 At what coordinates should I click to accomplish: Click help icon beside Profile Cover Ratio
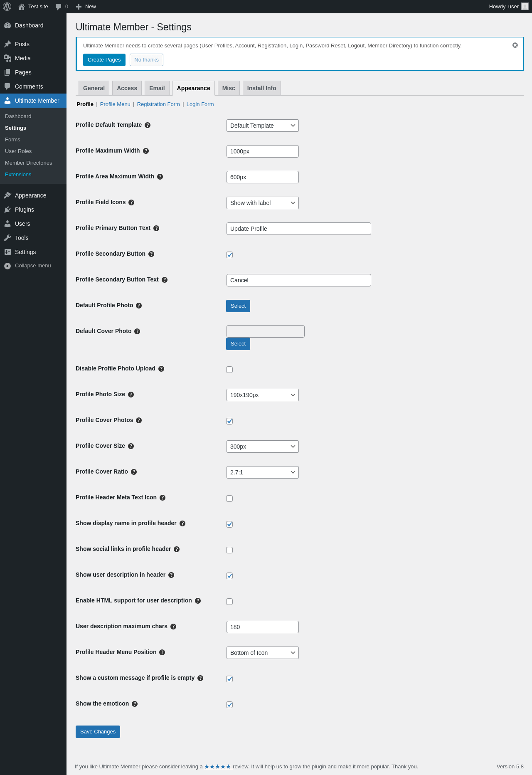click(134, 472)
